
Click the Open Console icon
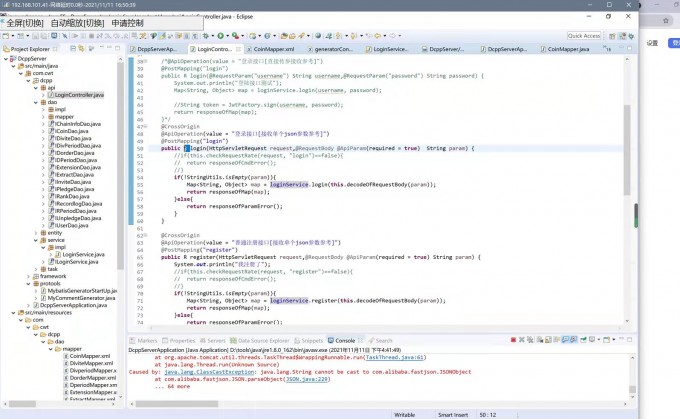tap(607, 340)
